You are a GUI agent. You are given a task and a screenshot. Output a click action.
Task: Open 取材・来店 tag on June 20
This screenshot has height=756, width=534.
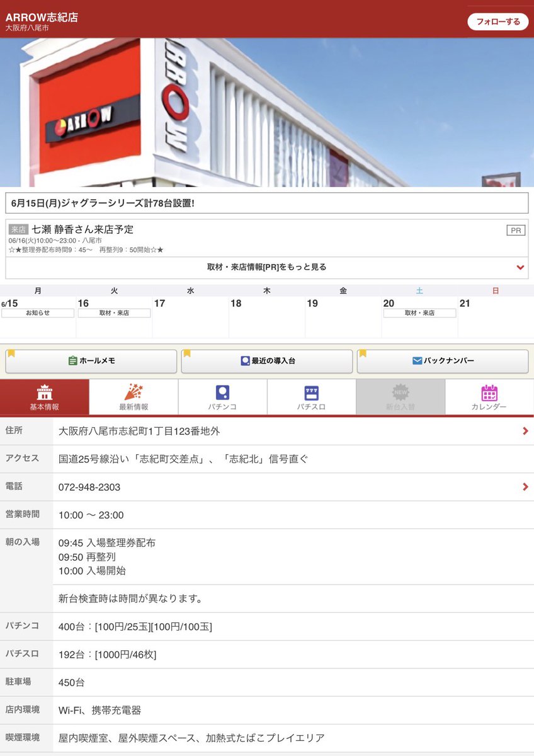click(x=419, y=313)
